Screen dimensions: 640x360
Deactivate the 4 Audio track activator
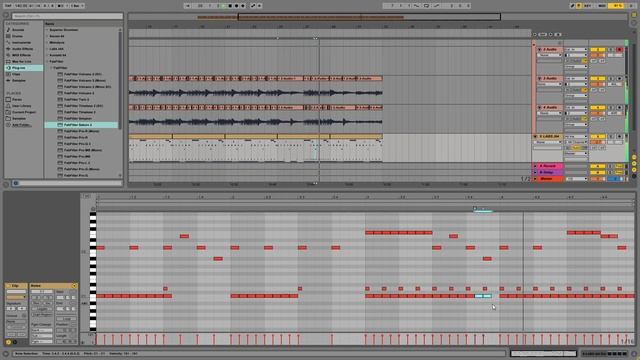pyautogui.click(x=597, y=107)
